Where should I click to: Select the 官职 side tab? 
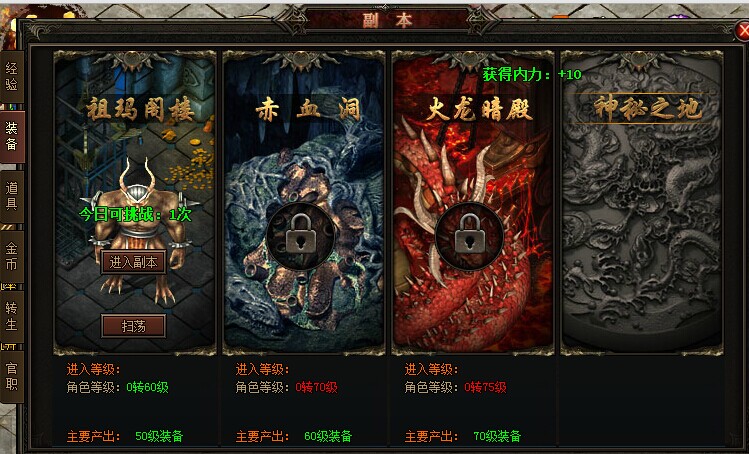[x=11, y=376]
